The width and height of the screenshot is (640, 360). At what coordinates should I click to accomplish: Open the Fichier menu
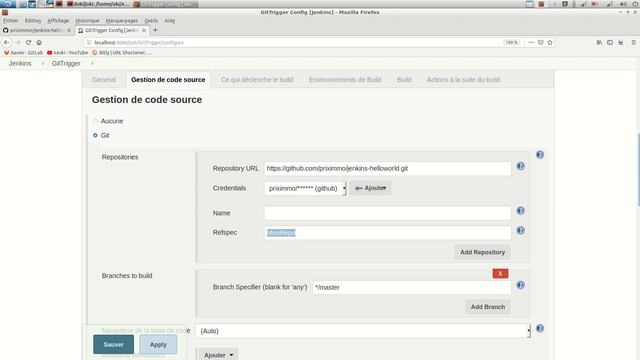coord(11,20)
